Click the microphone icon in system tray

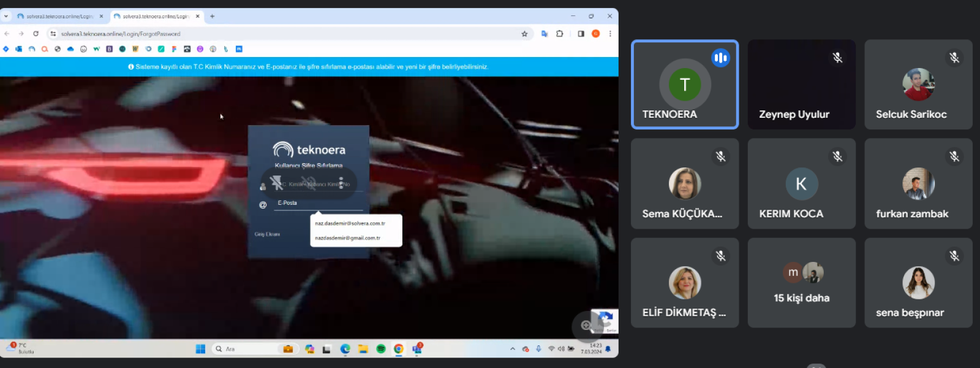(x=538, y=349)
